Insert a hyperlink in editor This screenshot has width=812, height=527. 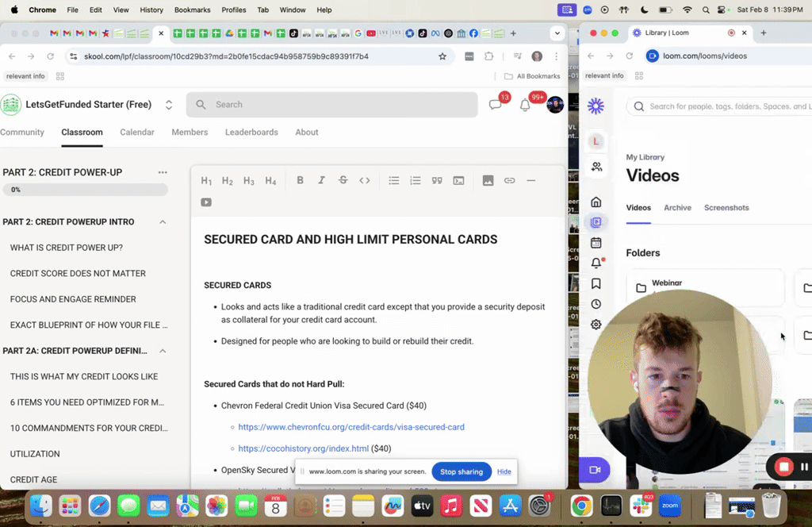510,180
